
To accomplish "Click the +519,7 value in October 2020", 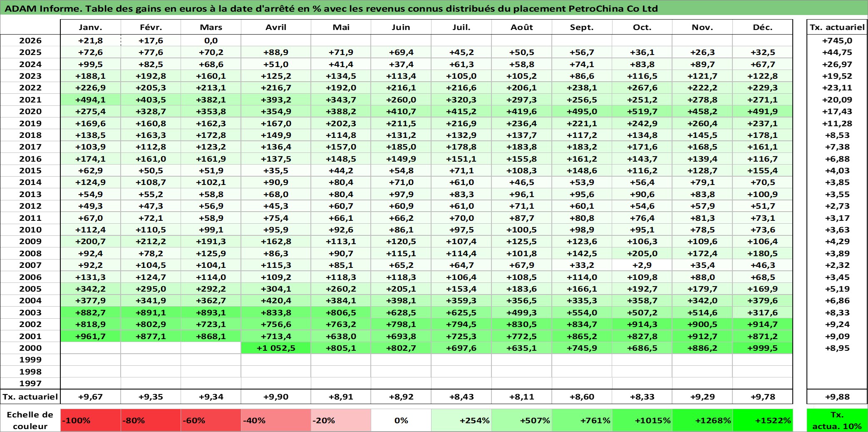I will pos(642,111).
